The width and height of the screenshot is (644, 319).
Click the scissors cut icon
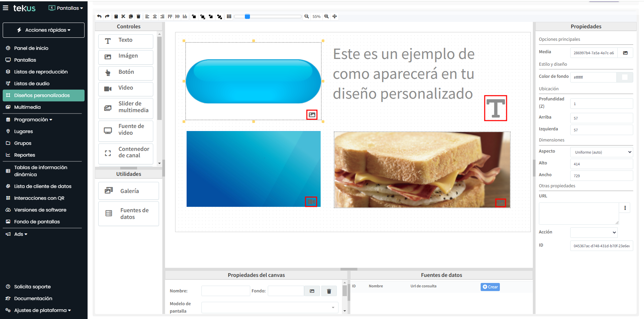pos(123,17)
